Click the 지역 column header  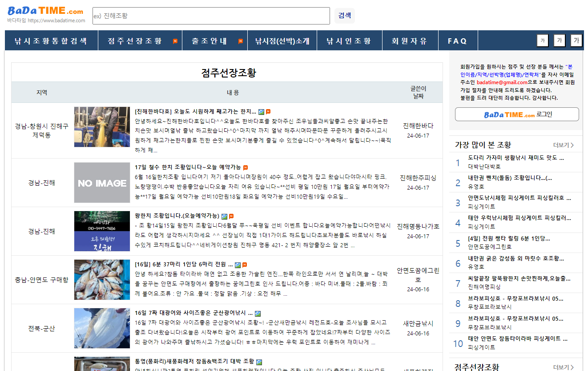coord(42,92)
